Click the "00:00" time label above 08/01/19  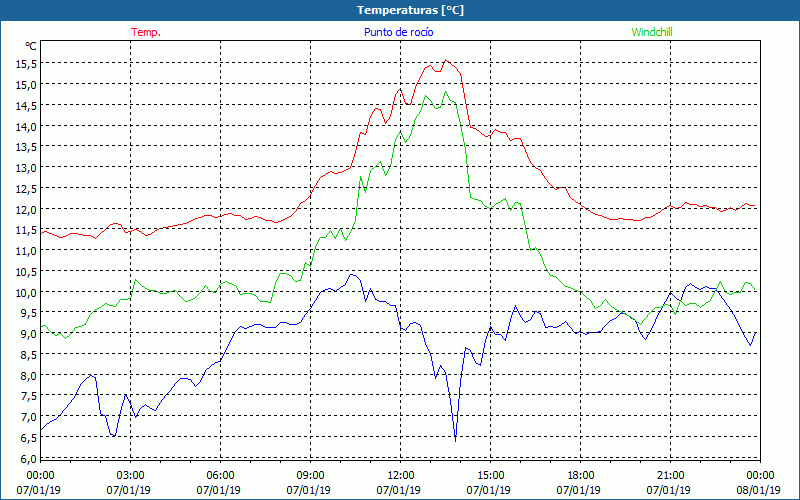760,475
